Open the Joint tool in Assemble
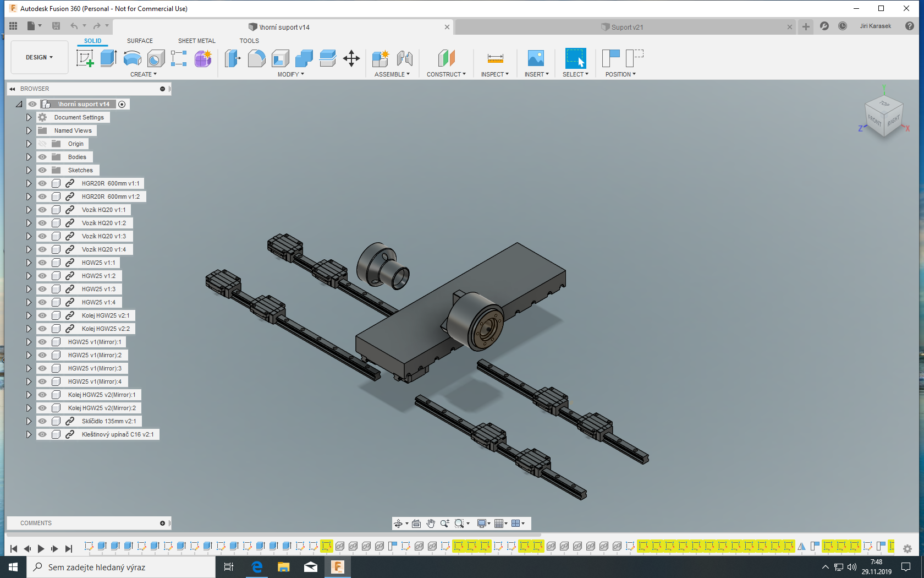The width and height of the screenshot is (924, 578). tap(405, 58)
